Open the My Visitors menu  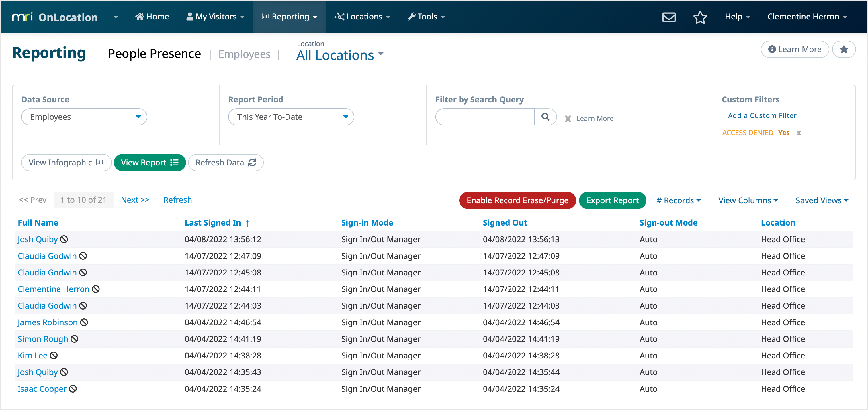point(215,17)
